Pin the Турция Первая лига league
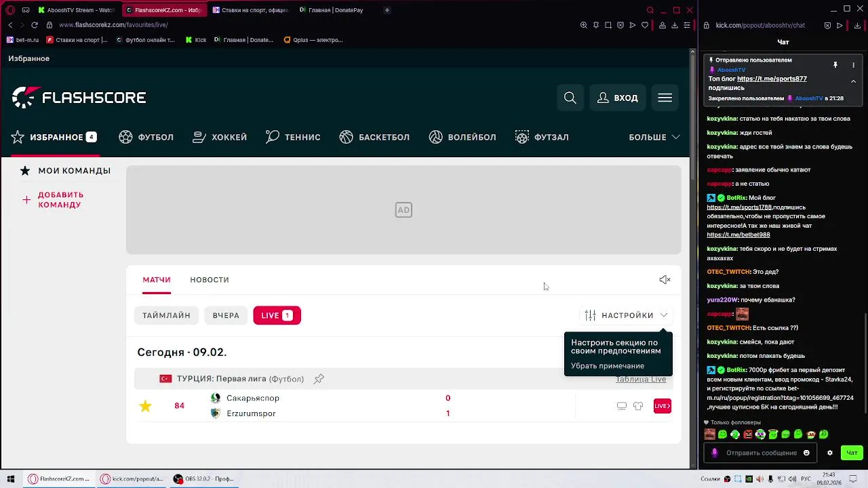Viewport: 868px width, 488px height. pos(319,379)
